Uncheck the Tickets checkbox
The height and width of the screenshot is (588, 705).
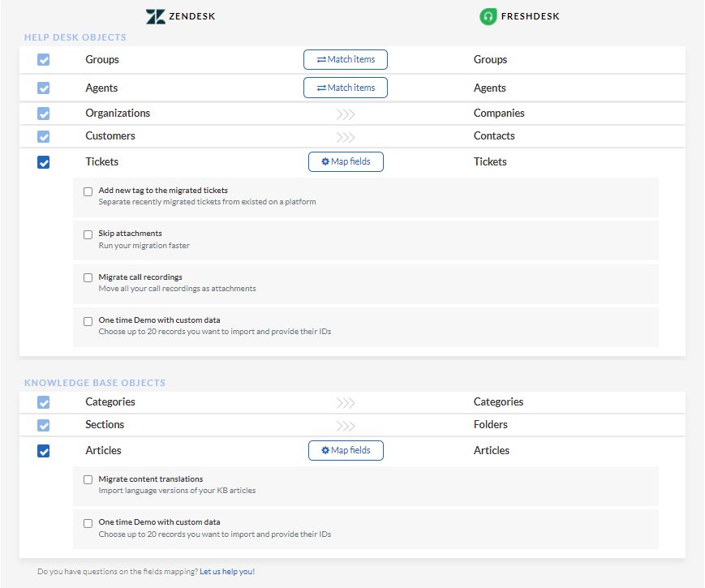[44, 162]
